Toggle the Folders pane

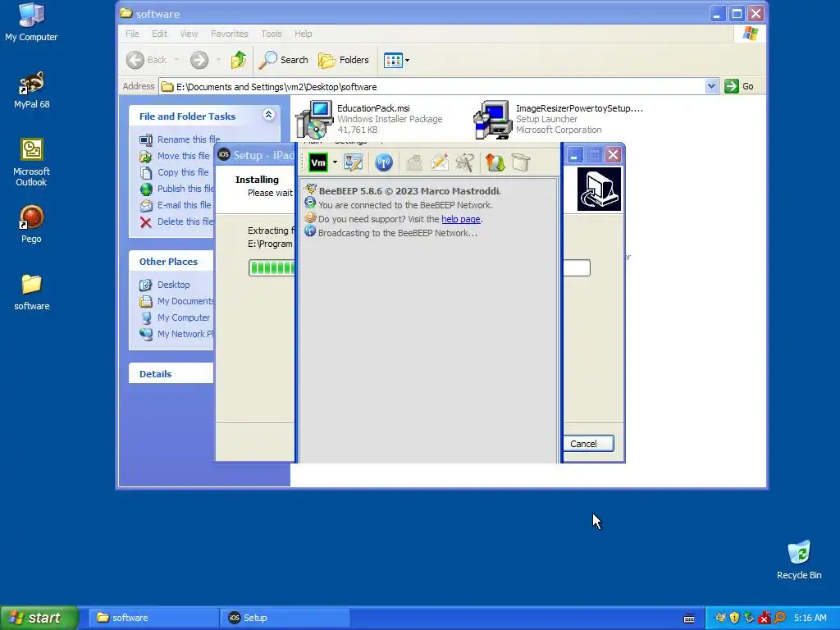click(x=344, y=60)
